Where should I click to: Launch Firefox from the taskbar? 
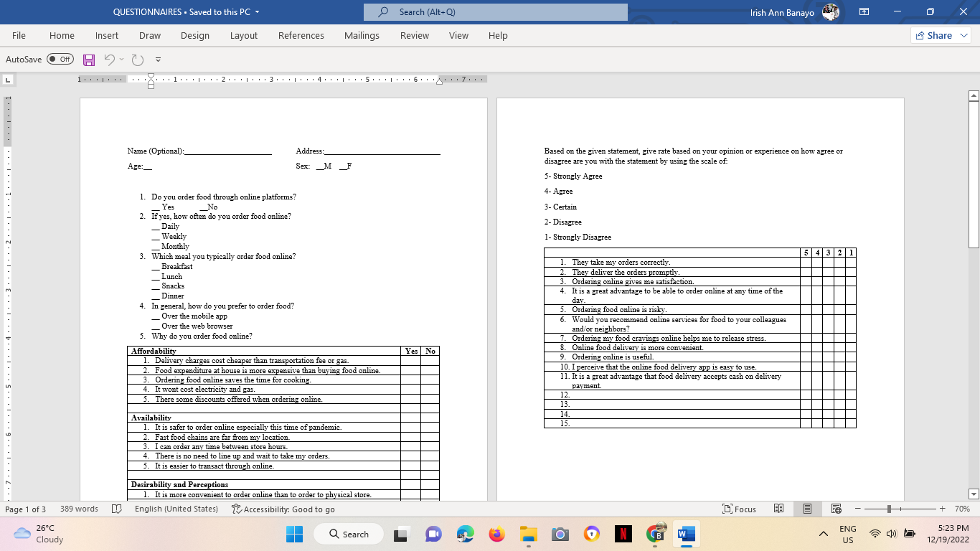(496, 534)
